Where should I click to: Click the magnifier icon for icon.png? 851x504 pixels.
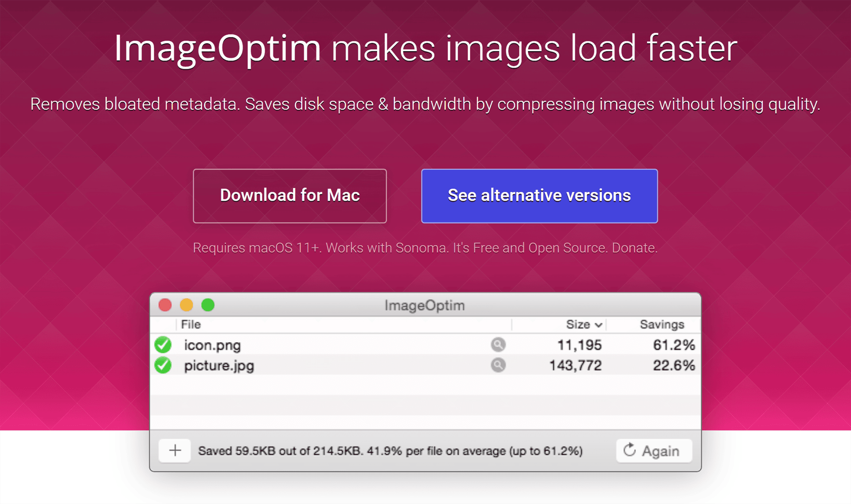point(498,344)
